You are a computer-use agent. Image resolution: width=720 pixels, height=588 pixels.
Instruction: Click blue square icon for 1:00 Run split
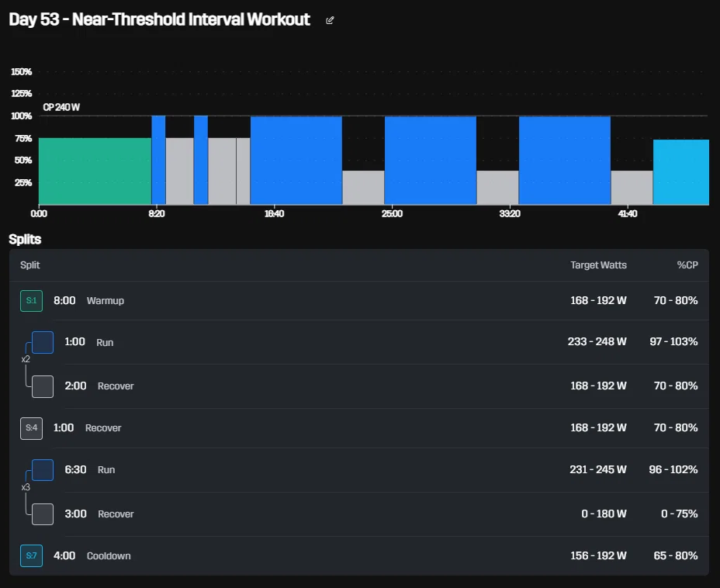[43, 342]
